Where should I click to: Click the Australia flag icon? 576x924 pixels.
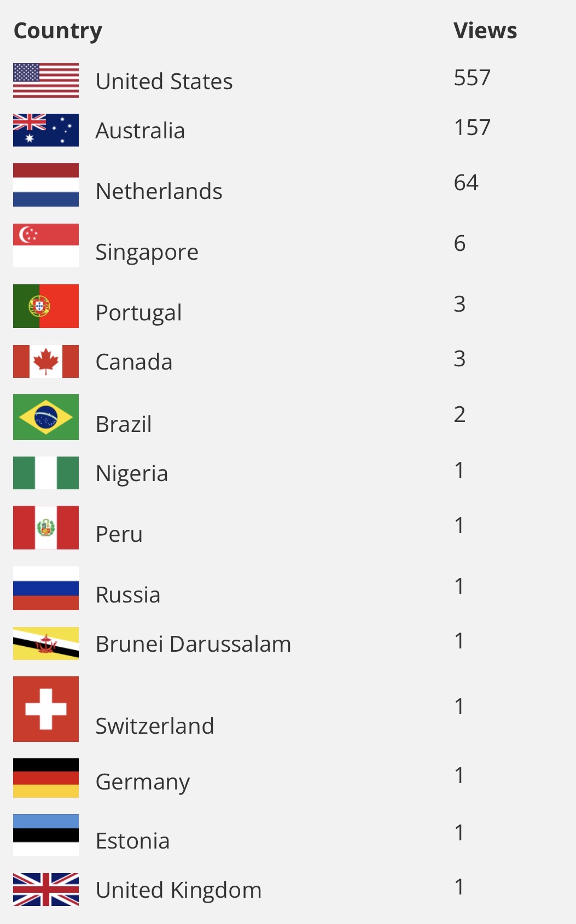coord(46,130)
